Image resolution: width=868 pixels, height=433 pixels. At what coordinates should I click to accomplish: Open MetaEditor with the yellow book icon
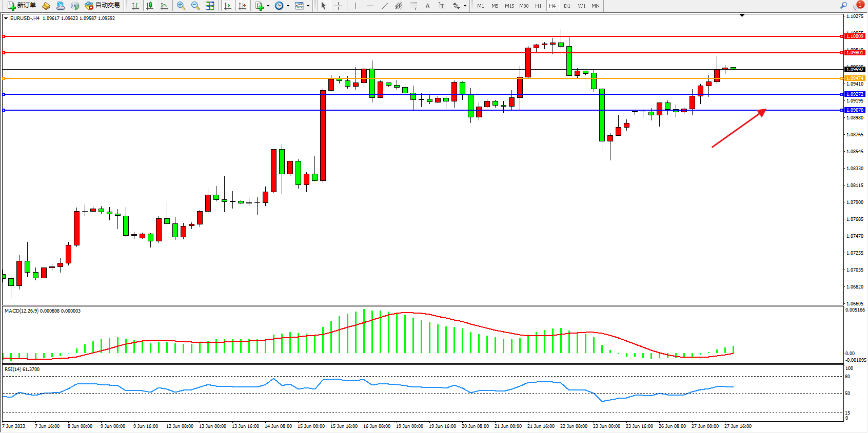pos(46,6)
